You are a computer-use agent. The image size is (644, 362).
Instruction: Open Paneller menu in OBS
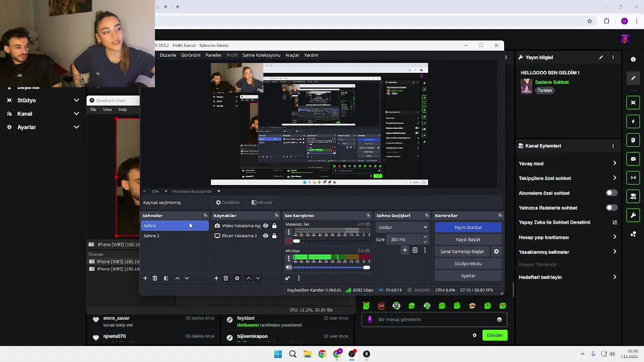click(213, 55)
